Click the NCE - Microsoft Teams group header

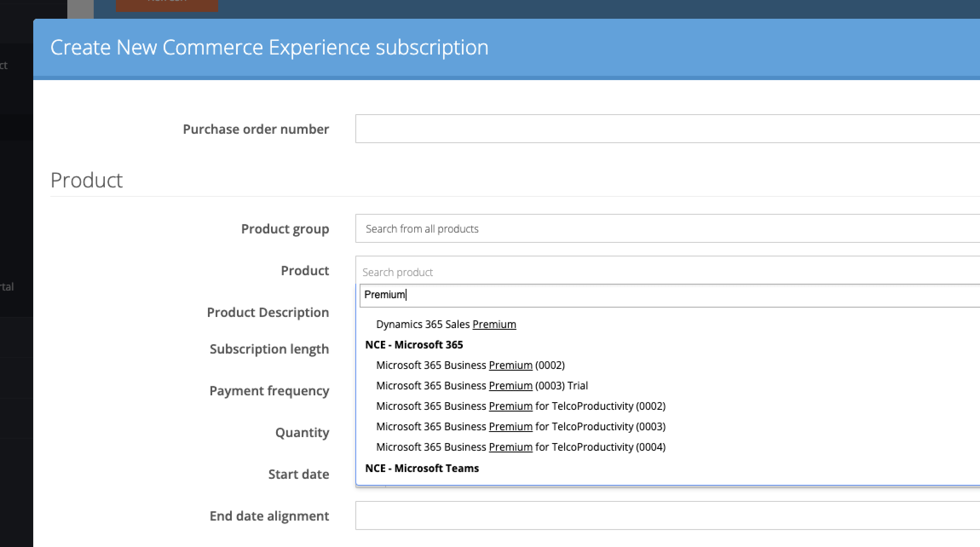(x=422, y=468)
